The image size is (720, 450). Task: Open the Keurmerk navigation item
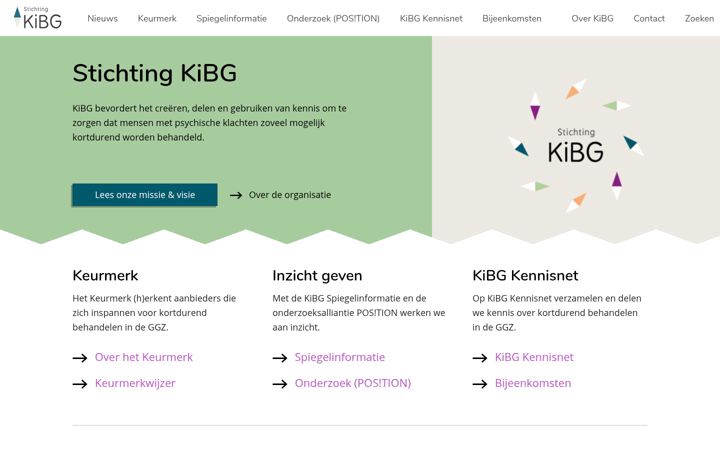point(157,19)
